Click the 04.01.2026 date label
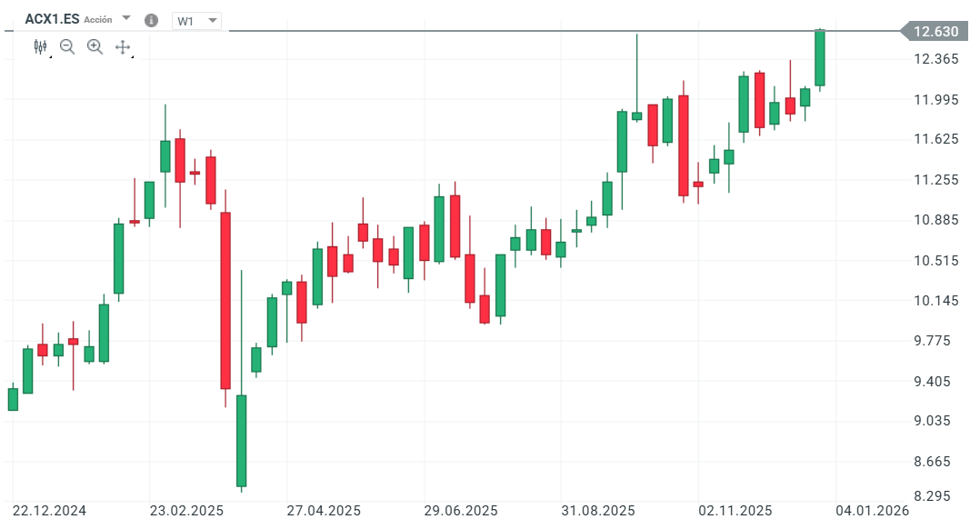Screen dimensions: 980x529 (872, 511)
